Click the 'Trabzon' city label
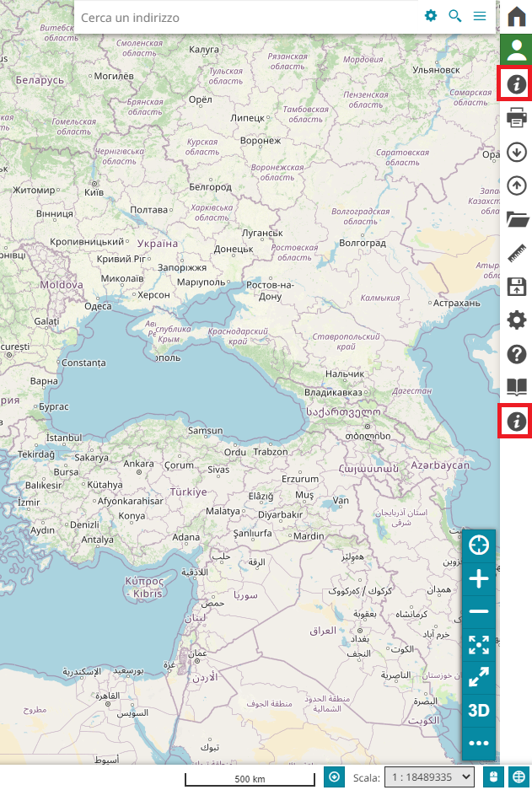Viewport: 532px width, 790px height. tap(271, 452)
